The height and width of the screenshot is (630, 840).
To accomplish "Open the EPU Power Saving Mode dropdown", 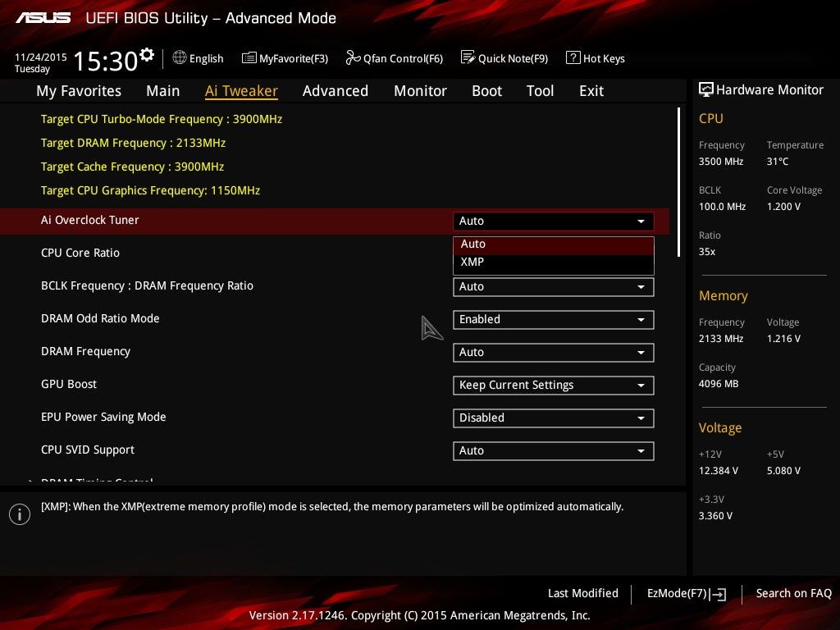I will pyautogui.click(x=554, y=418).
